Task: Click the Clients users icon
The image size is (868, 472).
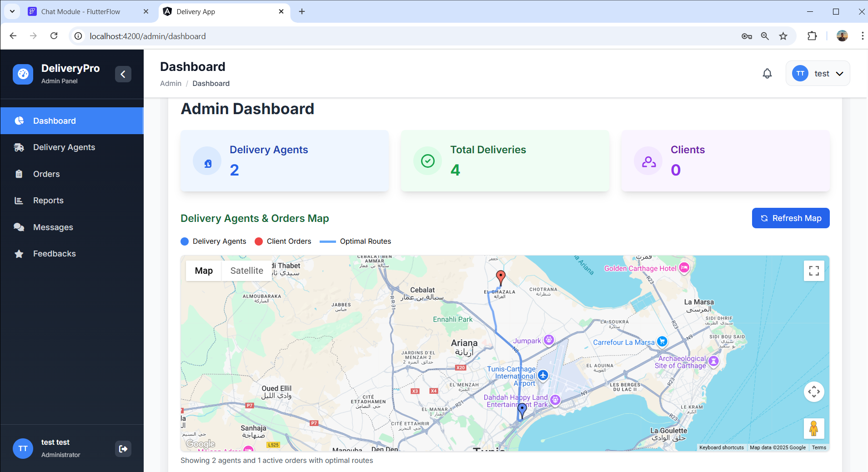Action: (x=648, y=161)
